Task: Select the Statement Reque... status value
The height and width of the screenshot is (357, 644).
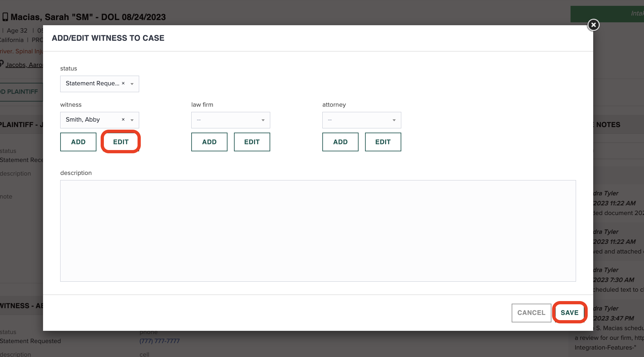Action: (93, 83)
